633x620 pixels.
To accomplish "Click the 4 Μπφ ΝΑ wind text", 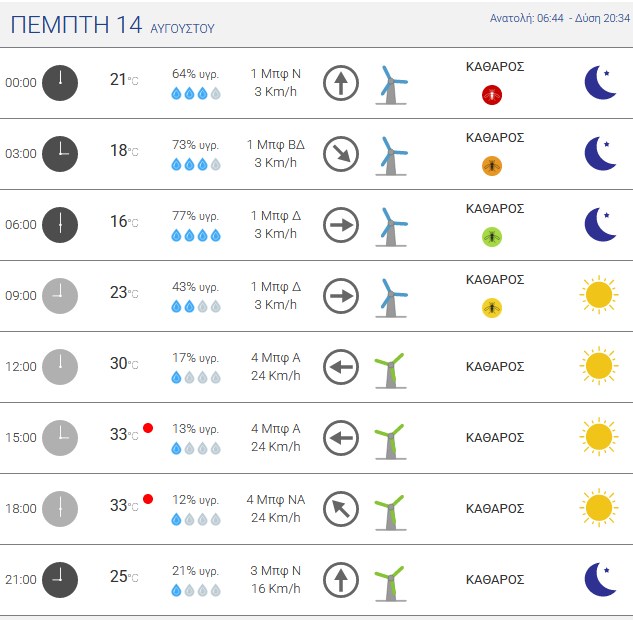I will coord(276,500).
